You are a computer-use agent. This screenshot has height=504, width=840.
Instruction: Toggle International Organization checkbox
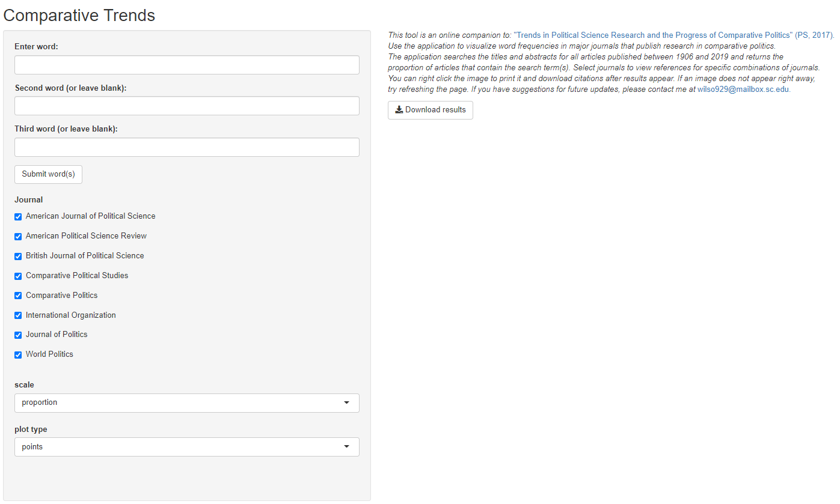click(x=18, y=316)
